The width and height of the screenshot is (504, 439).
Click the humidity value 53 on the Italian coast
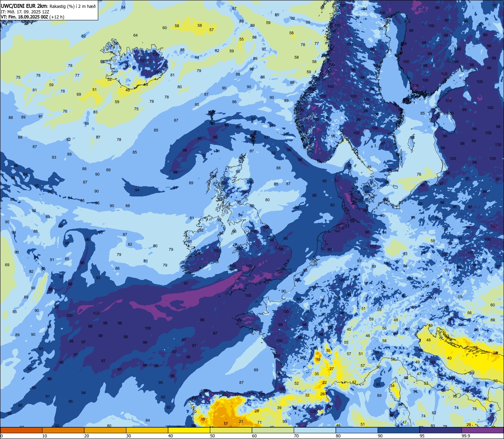point(426,383)
